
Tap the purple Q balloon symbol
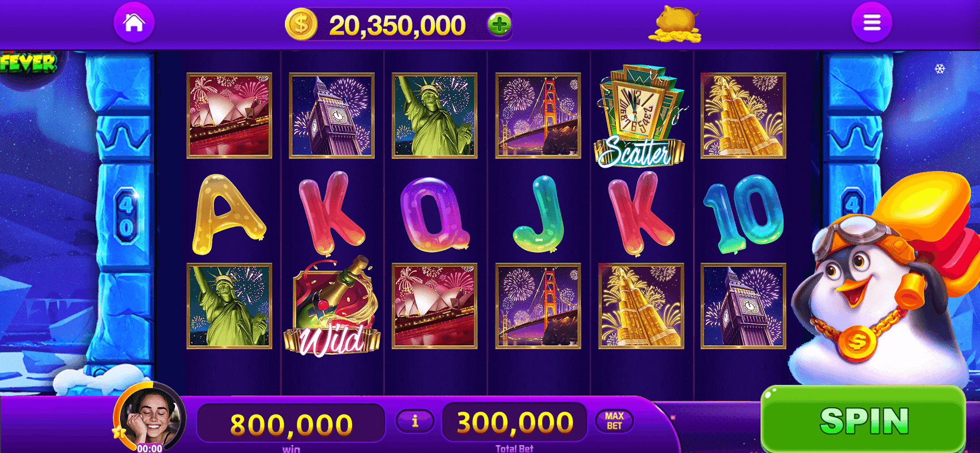434,214
